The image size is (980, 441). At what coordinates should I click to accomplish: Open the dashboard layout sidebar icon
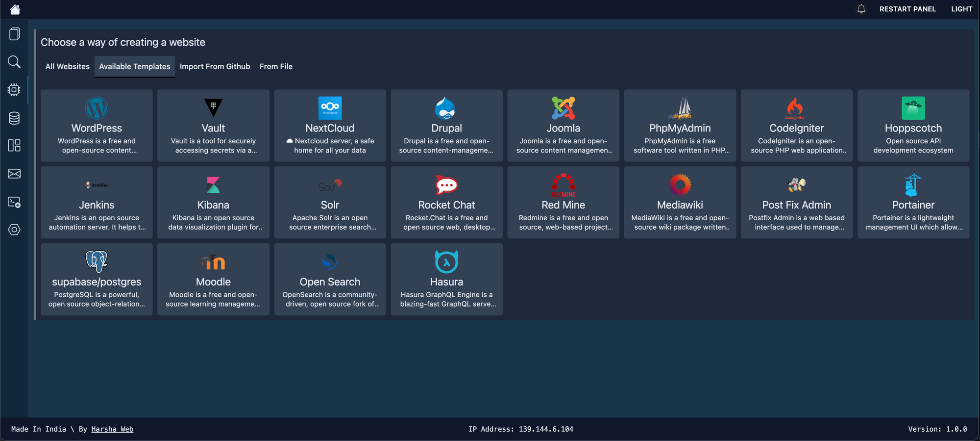coord(14,146)
